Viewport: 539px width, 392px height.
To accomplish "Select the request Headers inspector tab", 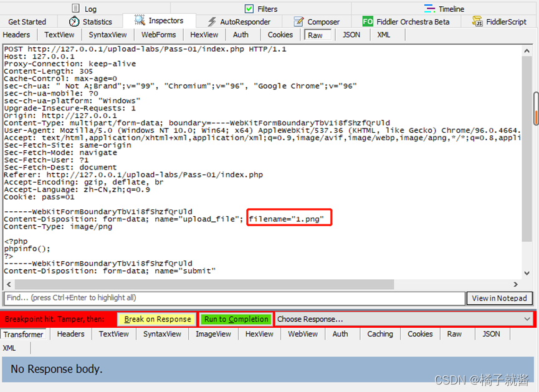I will (16, 35).
